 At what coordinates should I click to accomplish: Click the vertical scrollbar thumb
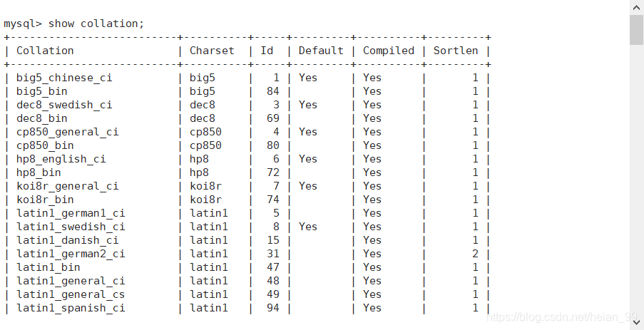[x=637, y=29]
